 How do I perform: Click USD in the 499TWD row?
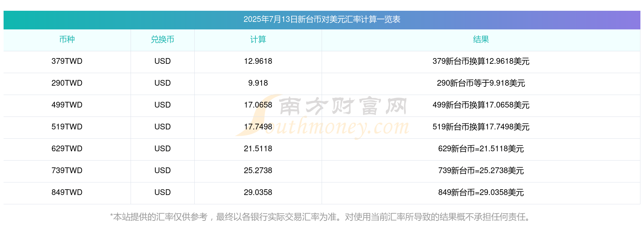[x=162, y=105]
